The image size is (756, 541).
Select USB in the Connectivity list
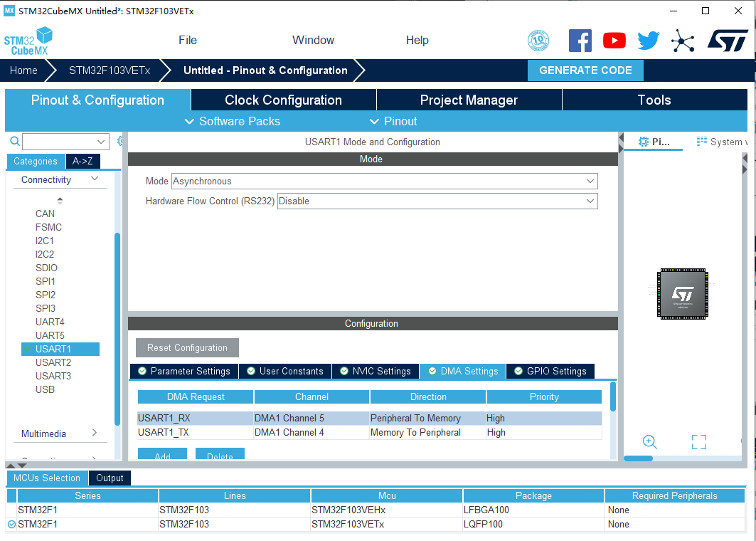pos(45,389)
